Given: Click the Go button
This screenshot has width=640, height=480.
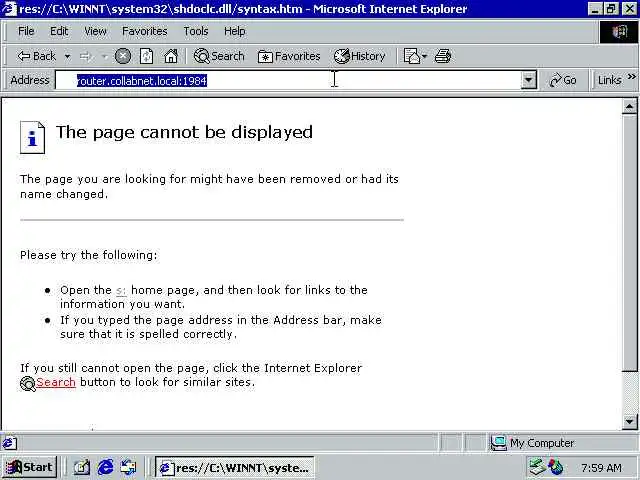Looking at the screenshot, I should pos(563,80).
